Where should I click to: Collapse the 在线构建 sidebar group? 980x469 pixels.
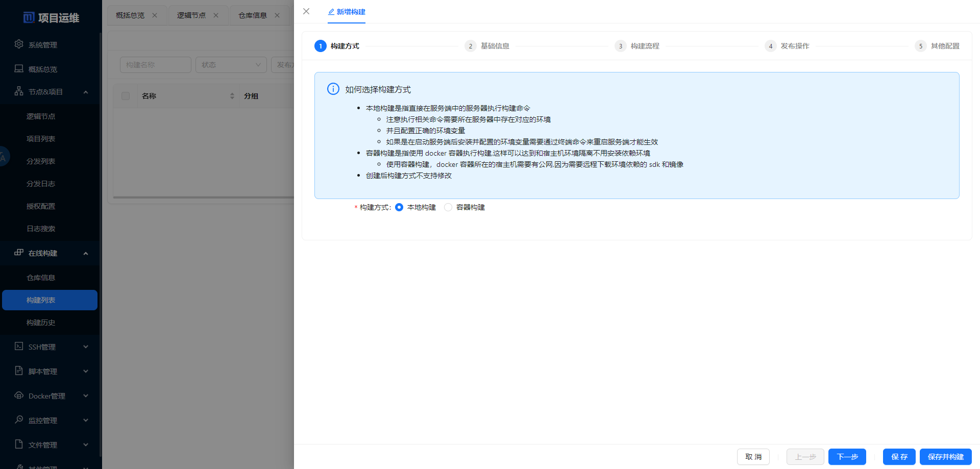tap(85, 253)
